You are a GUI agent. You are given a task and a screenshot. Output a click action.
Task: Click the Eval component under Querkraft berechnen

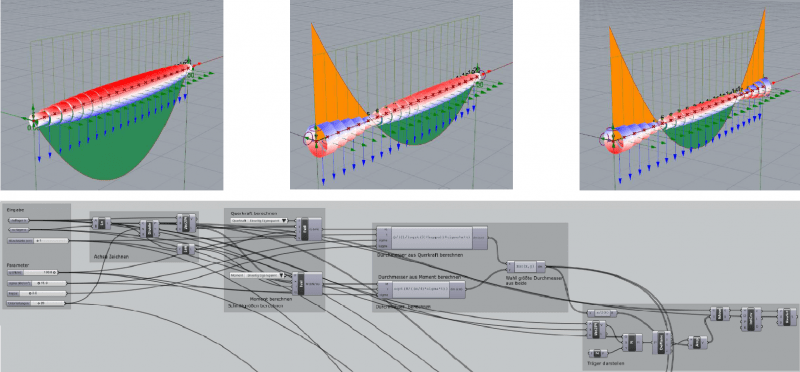point(308,229)
